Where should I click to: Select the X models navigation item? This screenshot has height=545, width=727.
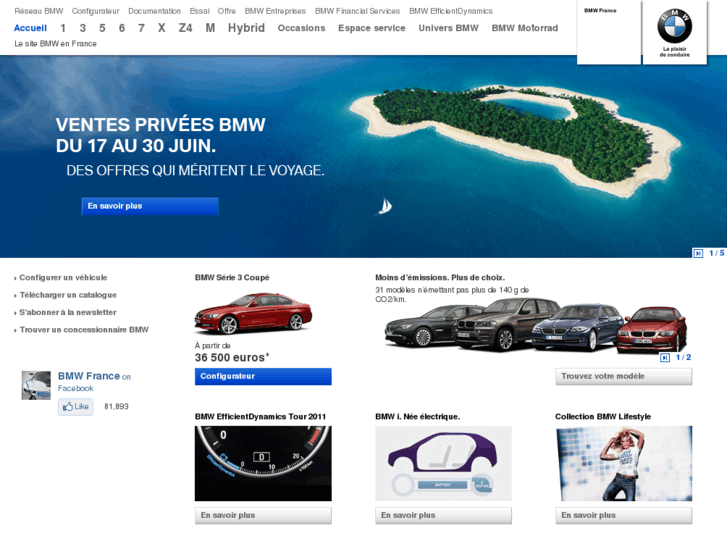(161, 28)
